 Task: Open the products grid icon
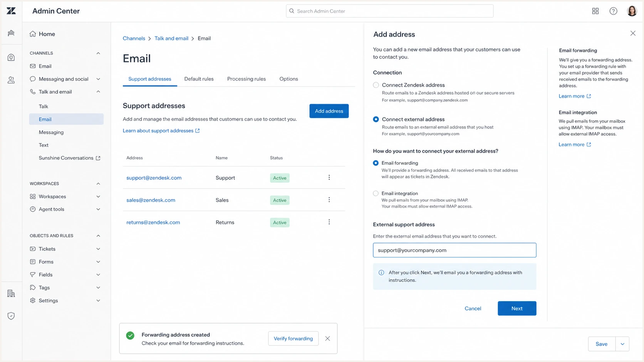point(595,11)
